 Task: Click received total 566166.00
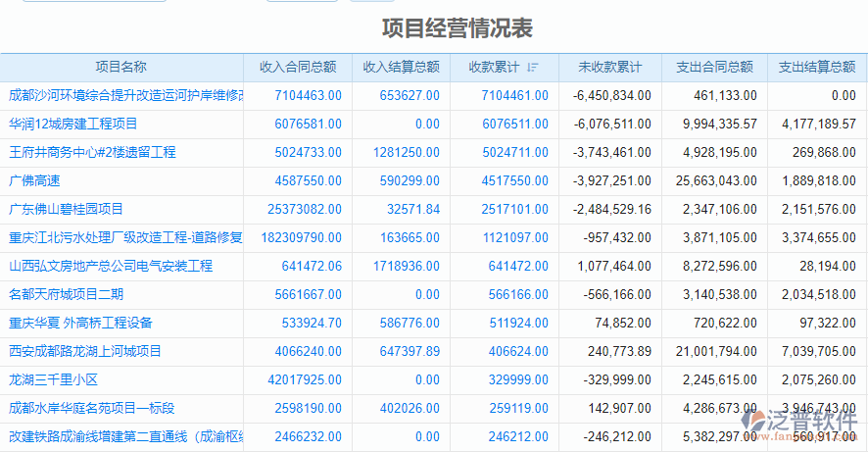pyautogui.click(x=518, y=294)
